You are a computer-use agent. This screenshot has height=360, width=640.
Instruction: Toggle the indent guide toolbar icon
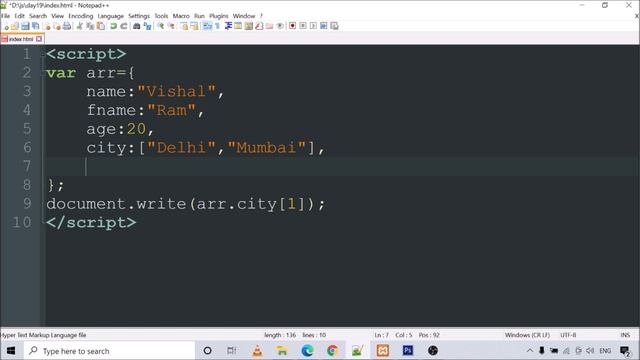point(228,26)
